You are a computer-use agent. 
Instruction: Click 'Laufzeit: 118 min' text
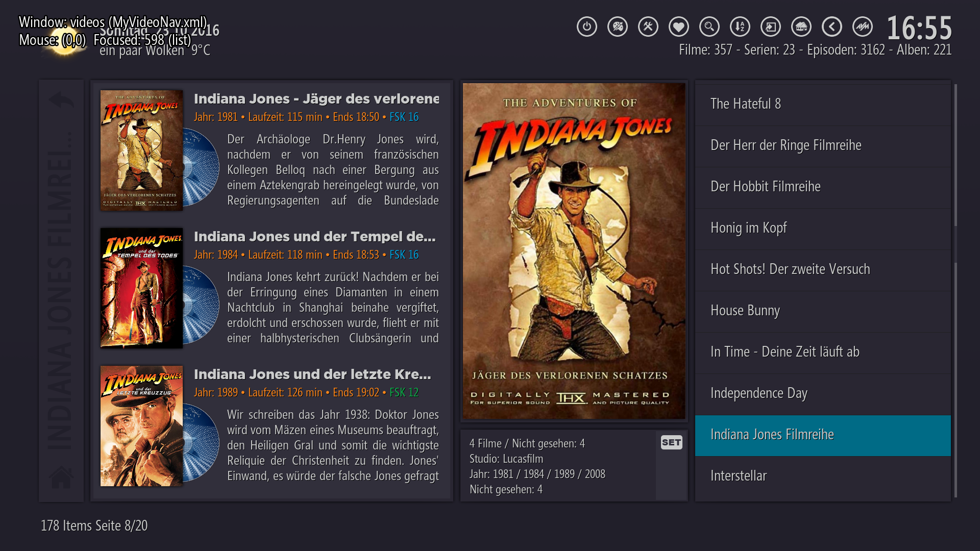pos(285,255)
